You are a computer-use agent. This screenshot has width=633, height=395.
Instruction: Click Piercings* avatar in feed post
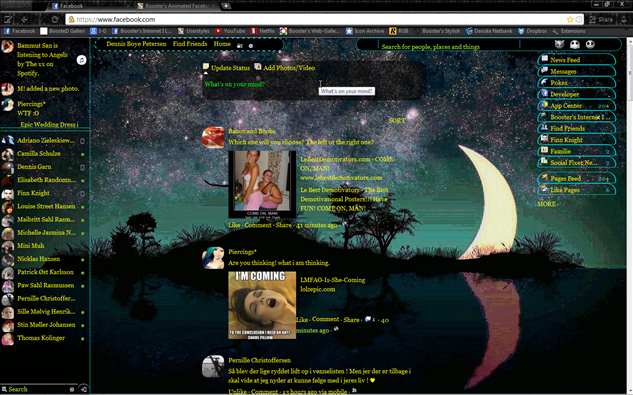[x=213, y=258]
